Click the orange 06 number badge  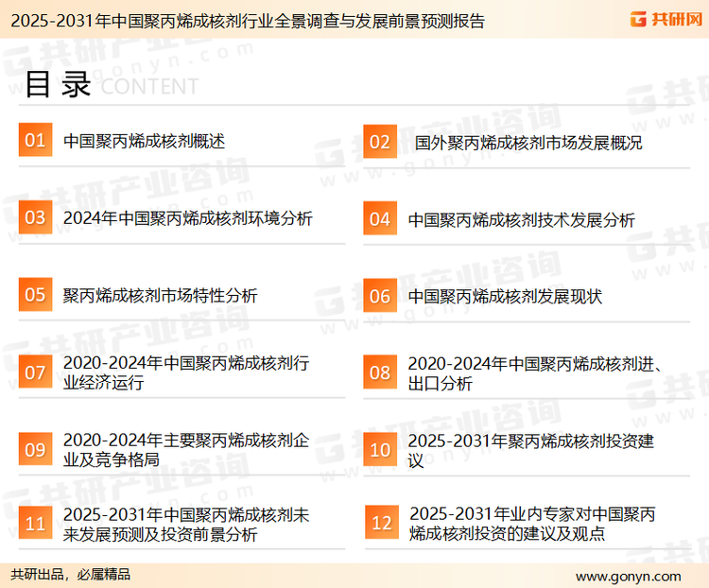380,296
